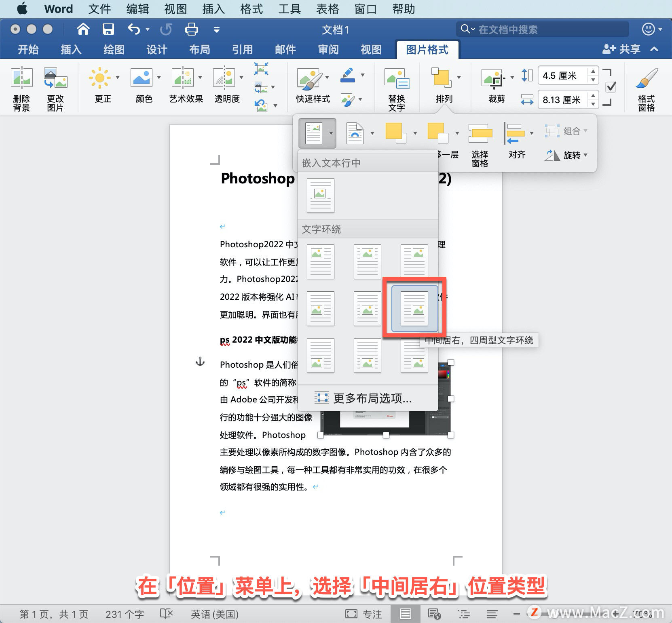Open the Rotate (旋转) dropdown
The width and height of the screenshot is (672, 623).
coord(566,155)
